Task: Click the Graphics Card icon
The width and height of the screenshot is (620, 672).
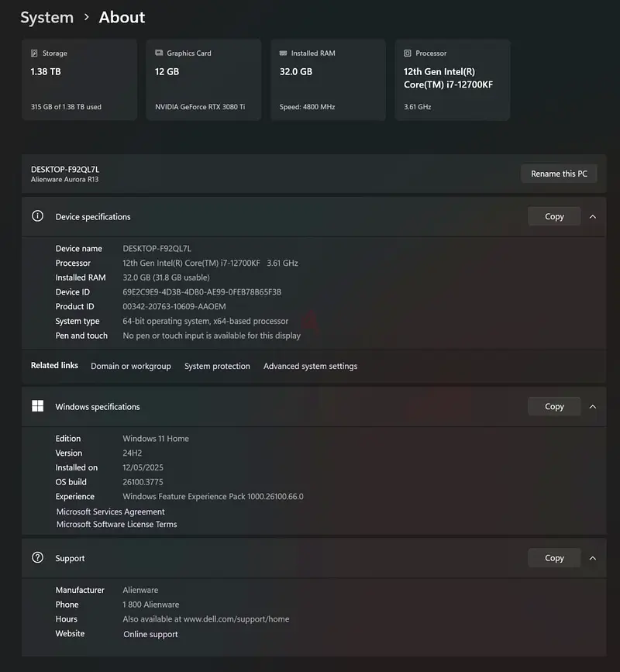Action: (x=159, y=53)
